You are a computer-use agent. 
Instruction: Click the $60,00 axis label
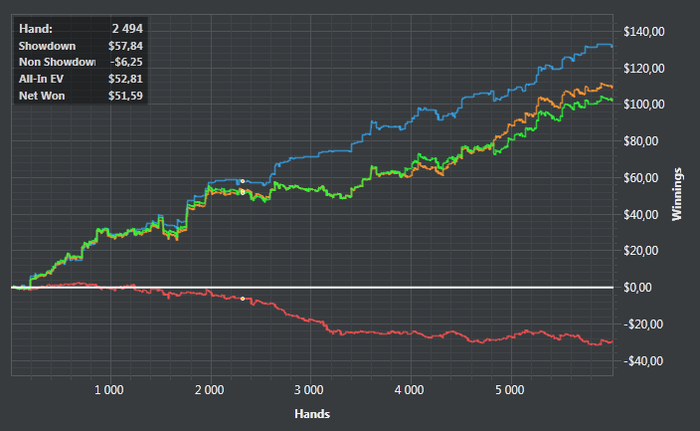tap(641, 178)
